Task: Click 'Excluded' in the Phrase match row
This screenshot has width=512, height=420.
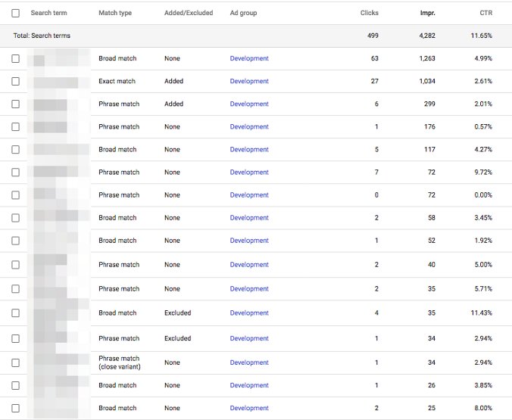Action: tap(178, 338)
